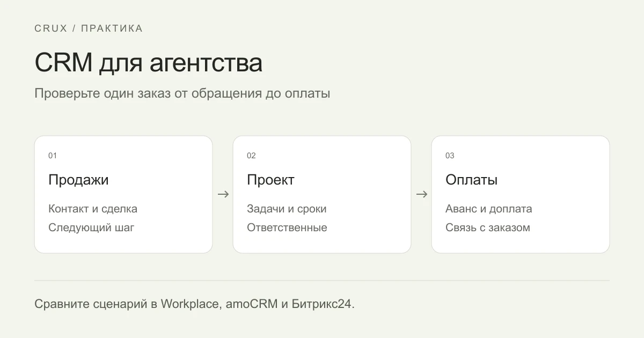The width and height of the screenshot is (644, 338).
Task: Click arrow between Продажи and Проект cards
Action: point(223,194)
